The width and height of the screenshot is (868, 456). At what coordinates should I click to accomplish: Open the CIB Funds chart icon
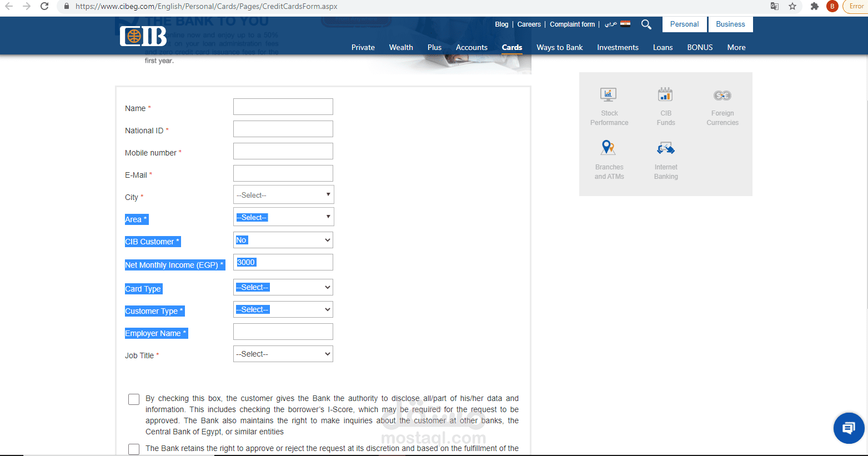tap(665, 94)
